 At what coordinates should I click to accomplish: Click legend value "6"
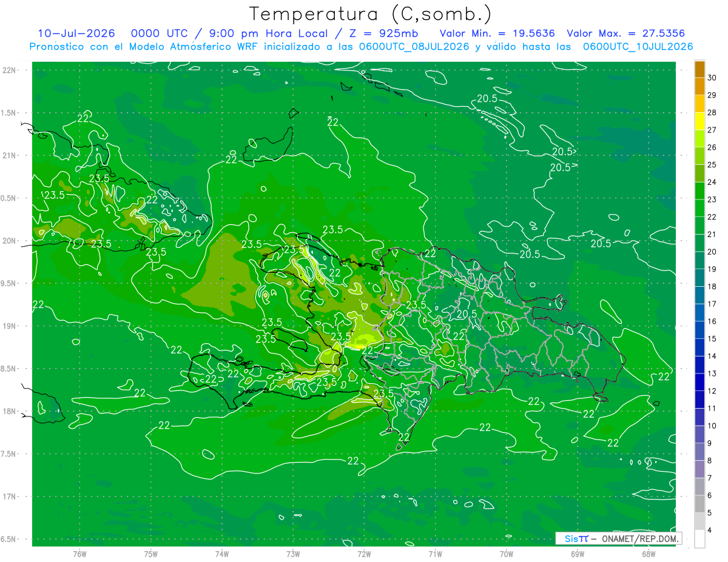pos(710,495)
